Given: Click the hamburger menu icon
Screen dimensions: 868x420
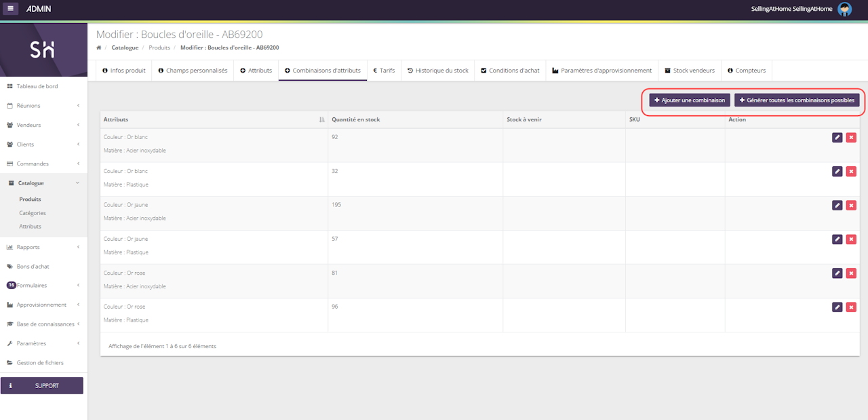Looking at the screenshot, I should (x=11, y=9).
